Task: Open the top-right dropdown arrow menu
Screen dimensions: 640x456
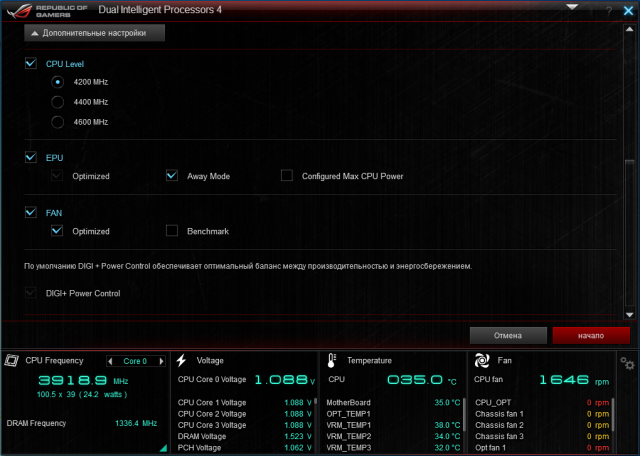Action: 572,7
